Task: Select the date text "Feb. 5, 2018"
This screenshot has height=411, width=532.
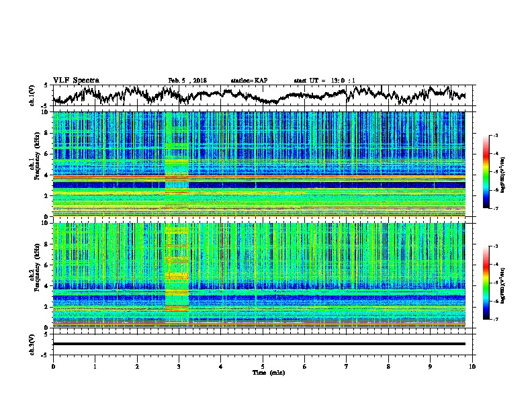Action: [187, 81]
